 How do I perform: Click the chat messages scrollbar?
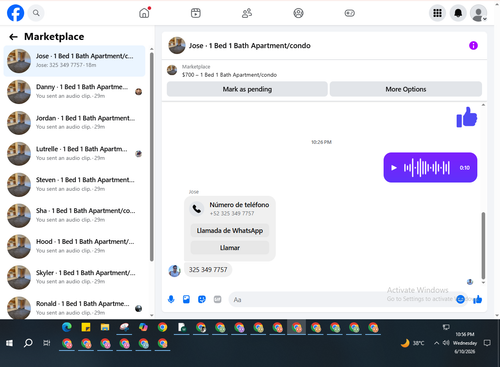[x=483, y=245]
